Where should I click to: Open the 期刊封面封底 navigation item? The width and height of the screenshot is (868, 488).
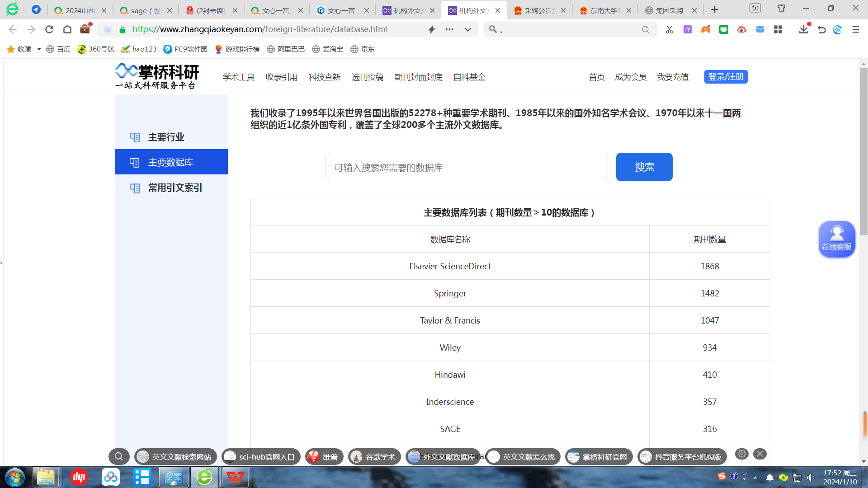point(419,77)
